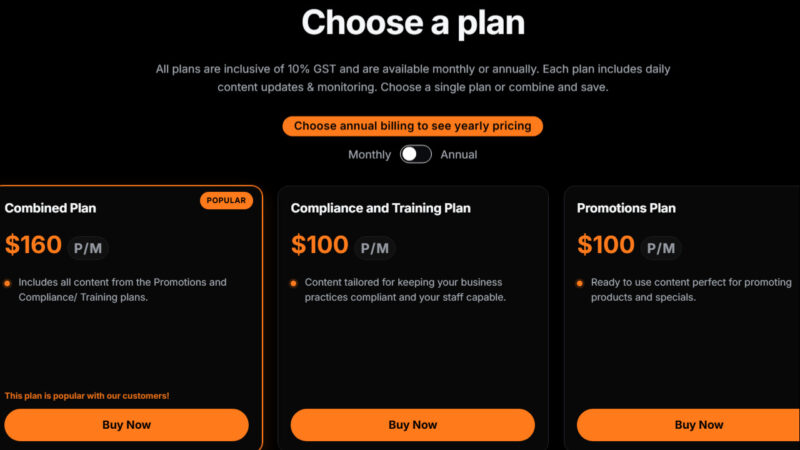The image size is (800, 450).
Task: Select the Monthly billing label
Action: (369, 155)
